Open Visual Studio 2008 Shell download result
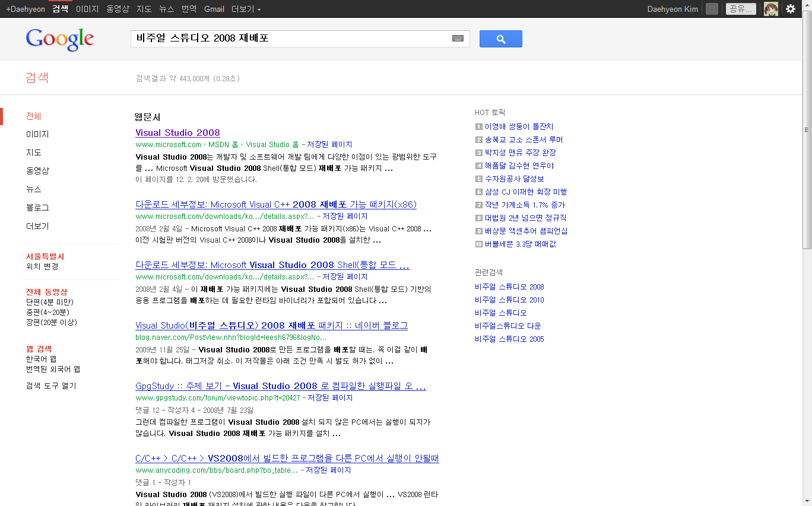Image resolution: width=812 pixels, height=506 pixels. tap(272, 265)
